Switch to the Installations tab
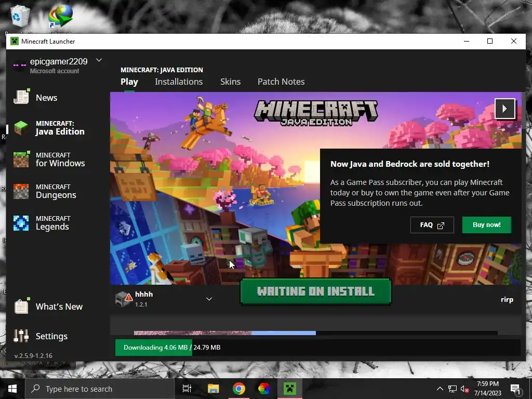 point(179,82)
